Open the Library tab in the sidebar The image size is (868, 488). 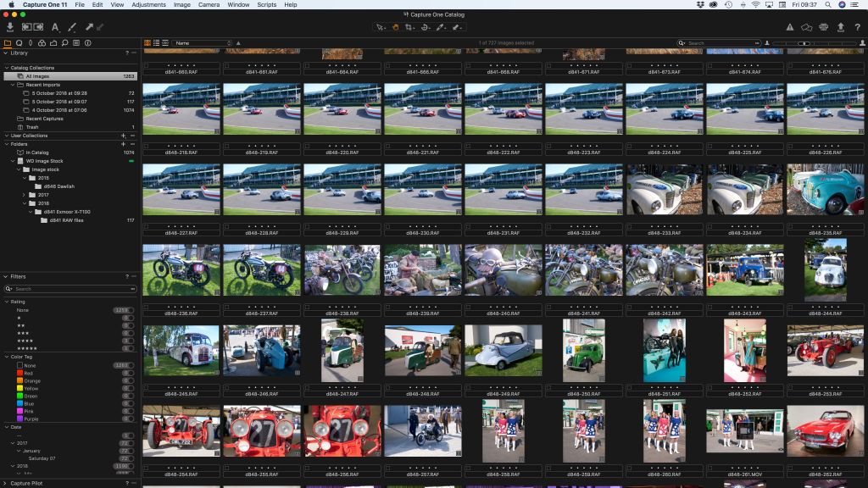7,43
